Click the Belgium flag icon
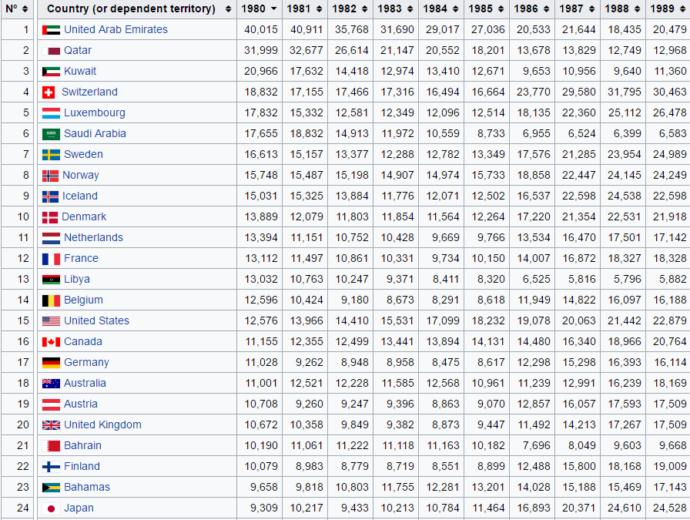 tap(51, 300)
